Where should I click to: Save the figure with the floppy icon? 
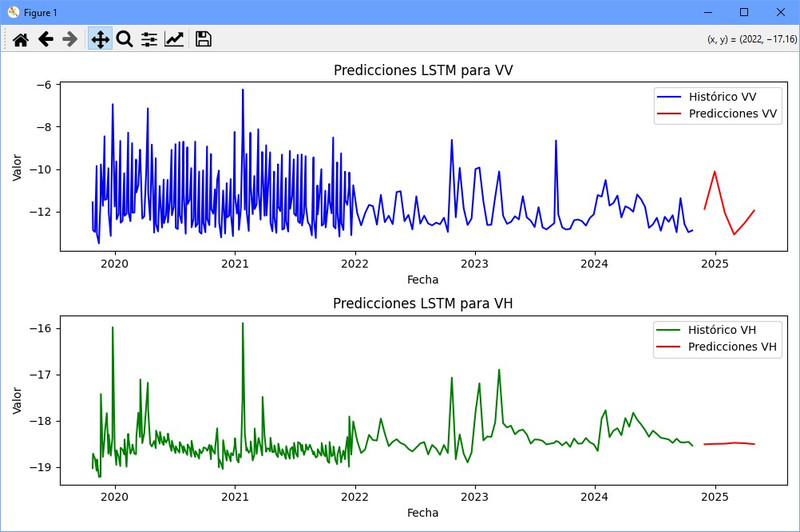tap(204, 39)
